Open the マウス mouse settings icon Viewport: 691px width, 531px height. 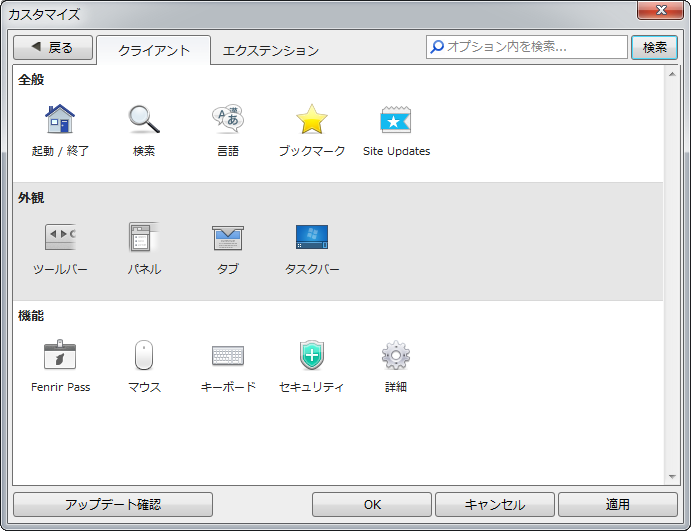[x=144, y=355]
